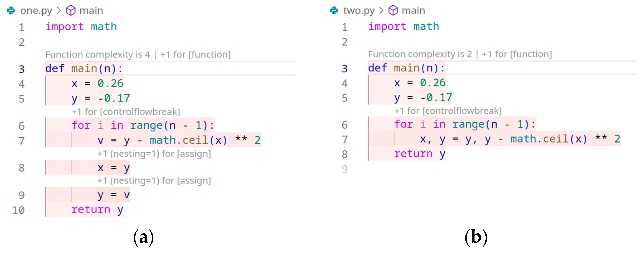This screenshot has width=644, height=253.
Task: Click the Python file icon beside two.py
Action: click(334, 10)
